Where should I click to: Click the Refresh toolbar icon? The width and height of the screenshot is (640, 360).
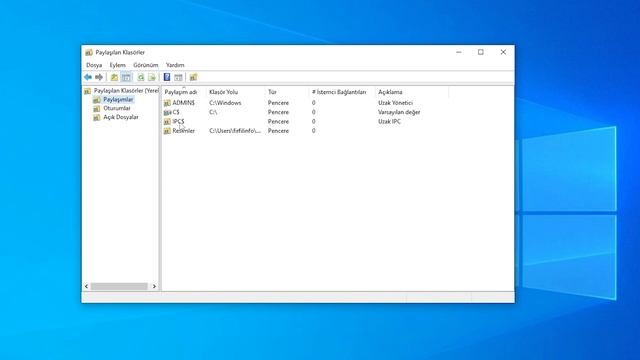coord(141,77)
